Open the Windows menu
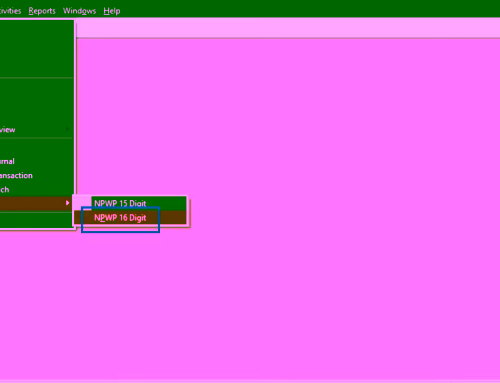The height and width of the screenshot is (383, 500). [x=79, y=11]
